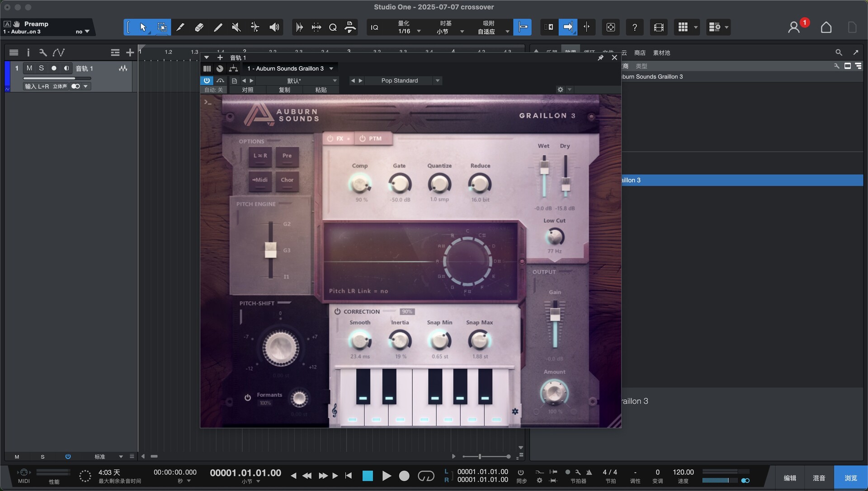Toggle the CORRECTION power button
Screen dimensions: 868x491
pos(337,311)
